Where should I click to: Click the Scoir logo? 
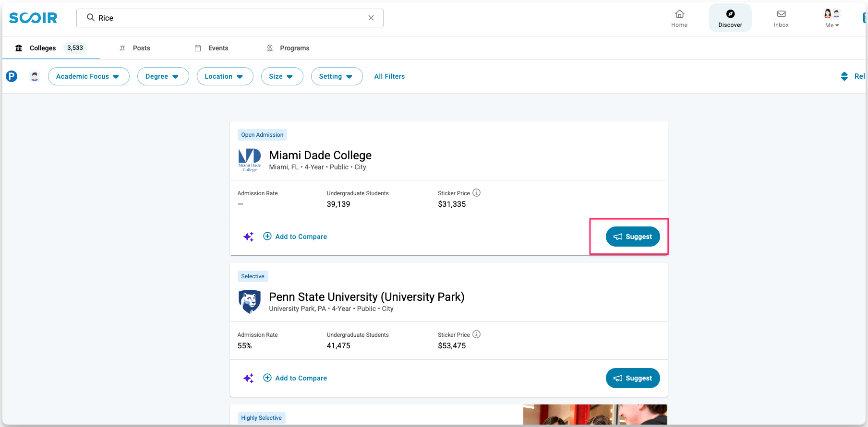[33, 18]
